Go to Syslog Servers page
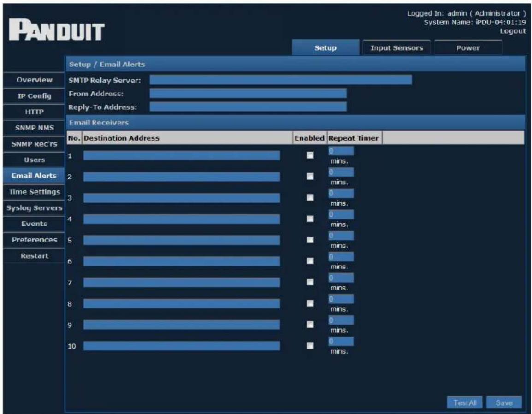 (34, 207)
